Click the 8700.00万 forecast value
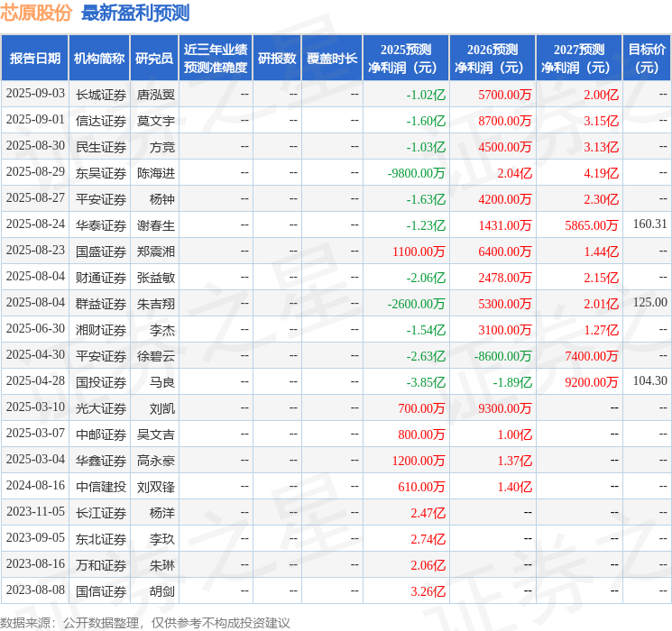The width and height of the screenshot is (672, 631). (505, 121)
